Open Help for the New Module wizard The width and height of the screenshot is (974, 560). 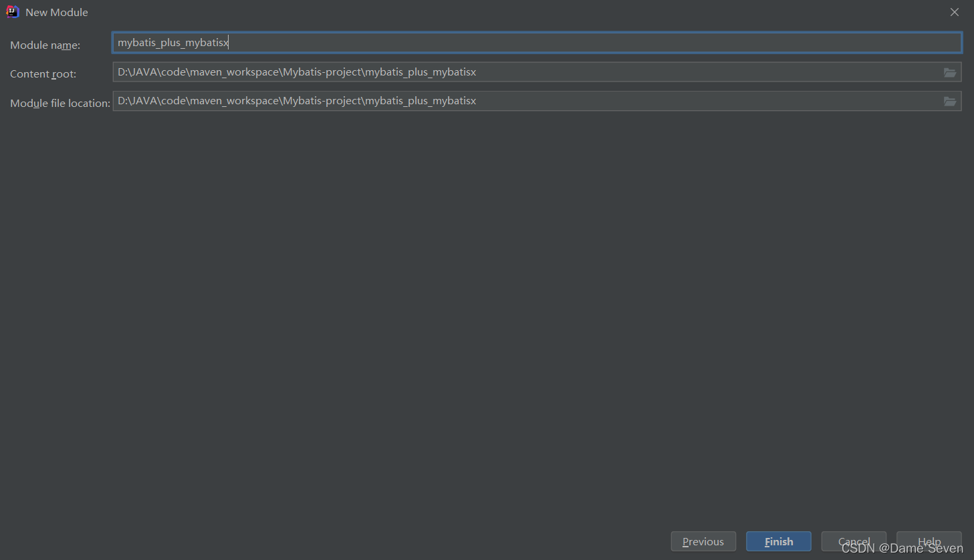(929, 541)
